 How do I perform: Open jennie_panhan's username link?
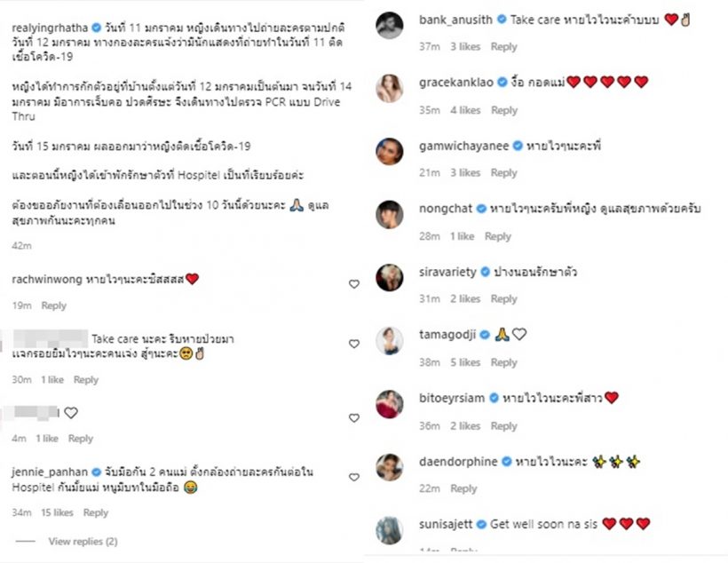click(47, 470)
